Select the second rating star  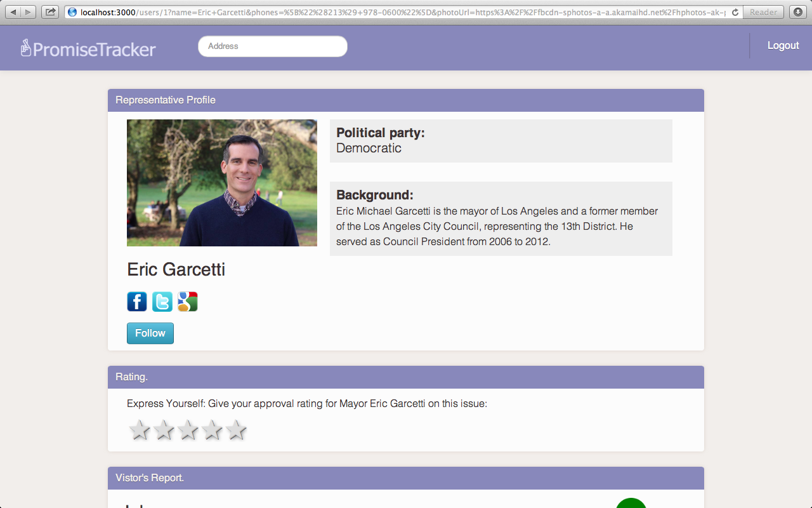(x=164, y=430)
